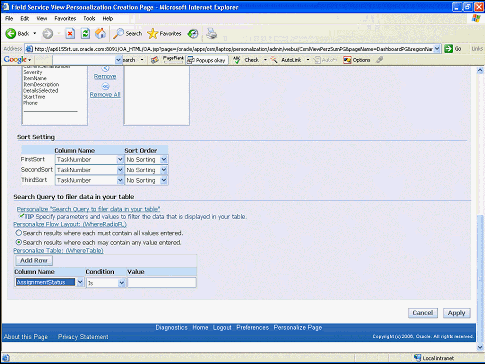Viewport: 485px width, 364px height.
Task: Open the About this Page link
Action: [x=26, y=337]
